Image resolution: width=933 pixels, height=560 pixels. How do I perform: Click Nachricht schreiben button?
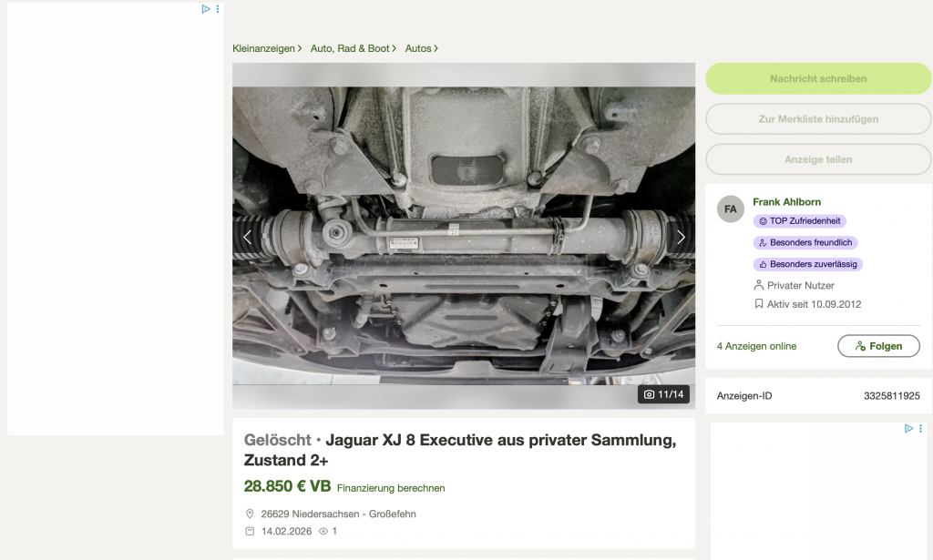pyautogui.click(x=818, y=78)
